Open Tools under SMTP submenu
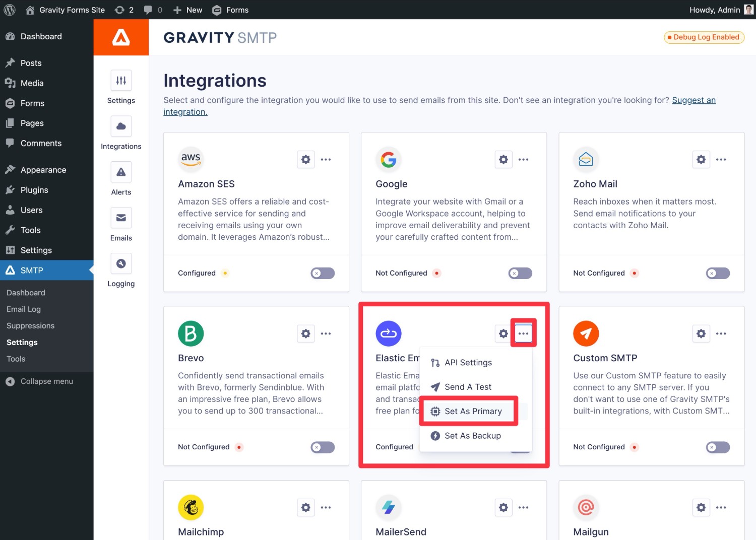This screenshot has height=540, width=756. click(x=16, y=359)
